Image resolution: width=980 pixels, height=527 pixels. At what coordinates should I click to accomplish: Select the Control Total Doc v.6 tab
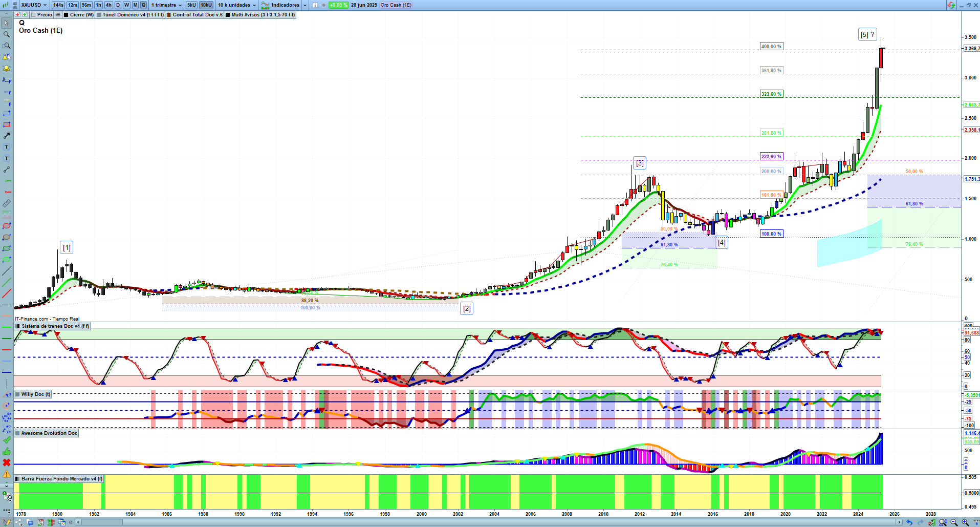pyautogui.click(x=195, y=15)
